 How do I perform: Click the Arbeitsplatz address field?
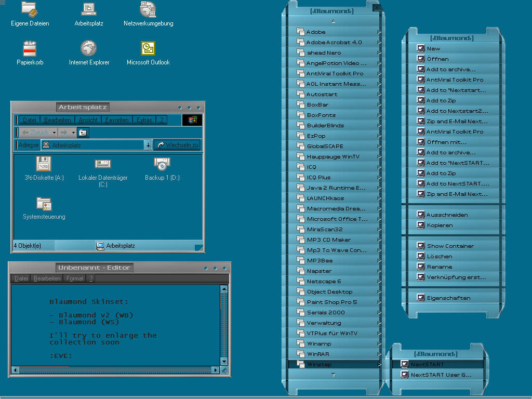92,145
